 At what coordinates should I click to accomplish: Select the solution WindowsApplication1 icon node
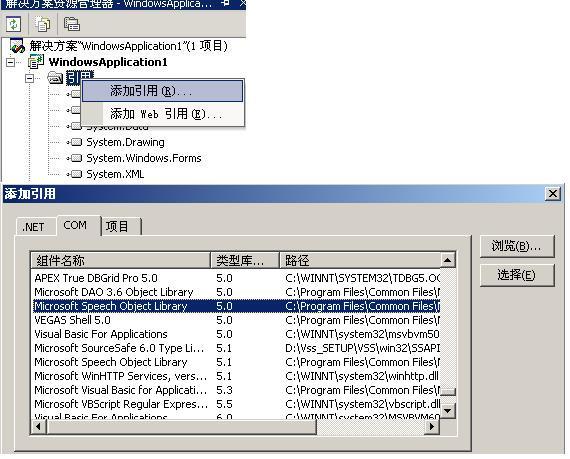tap(17, 46)
